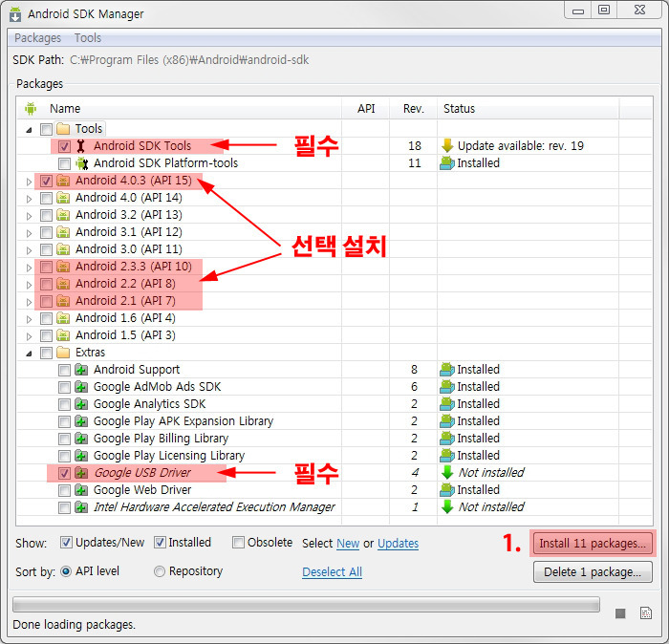Expand the Android 3.2 (API 13) node
This screenshot has height=644, width=669.
tap(29, 216)
